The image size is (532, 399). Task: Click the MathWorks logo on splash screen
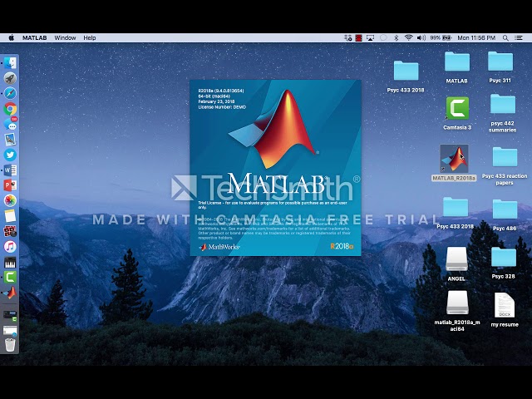pos(219,247)
